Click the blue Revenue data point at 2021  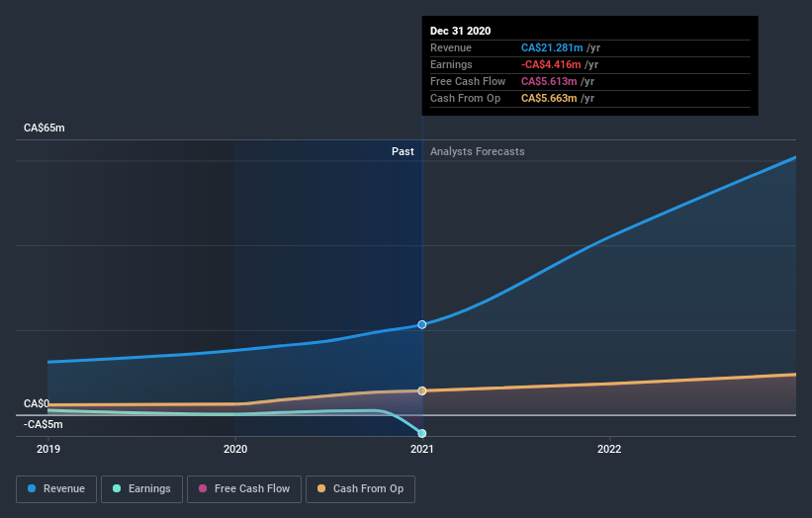(422, 324)
